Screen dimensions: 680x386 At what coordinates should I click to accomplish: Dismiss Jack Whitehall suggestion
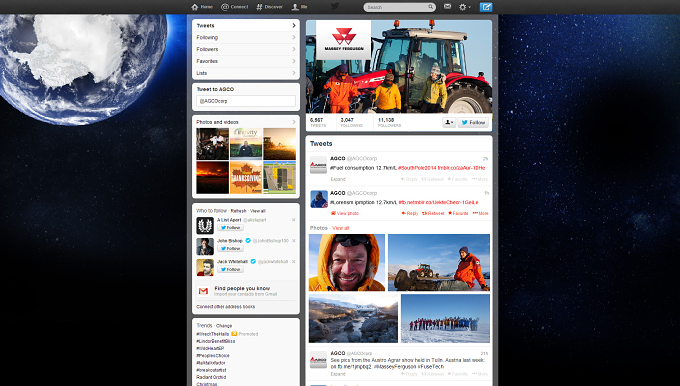[x=294, y=262]
